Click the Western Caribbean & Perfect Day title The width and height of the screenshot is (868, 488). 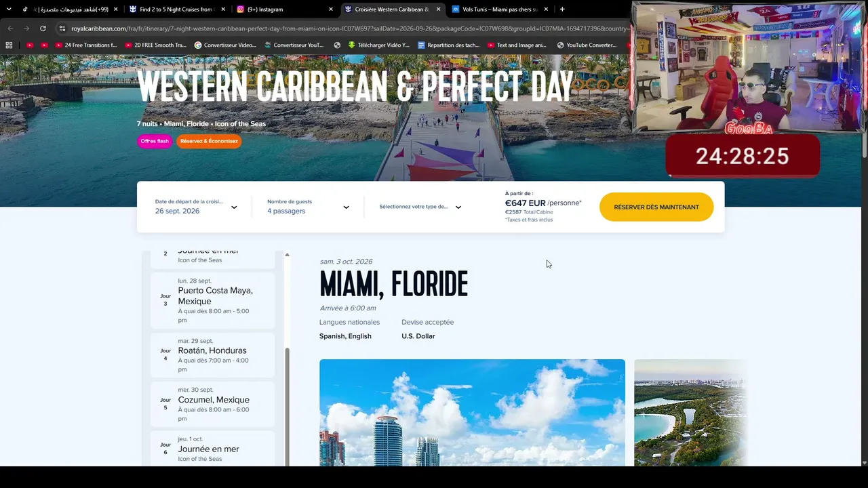(355, 86)
